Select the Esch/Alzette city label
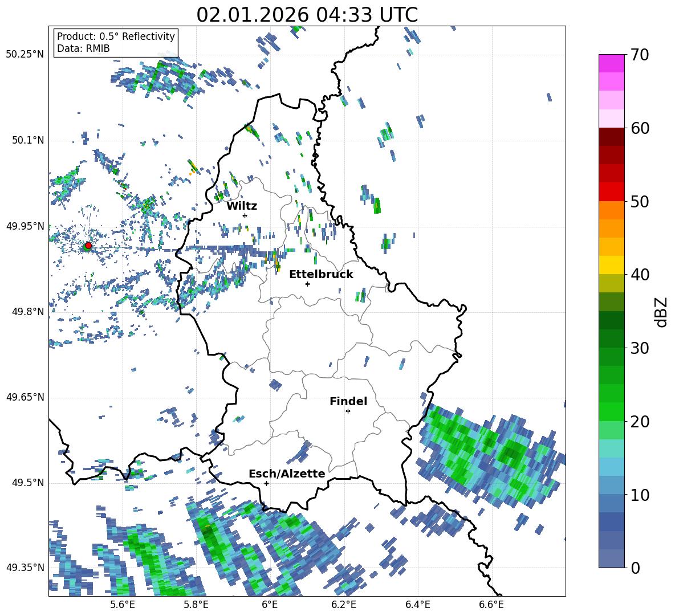Image resolution: width=675 pixels, height=616 pixels. (x=287, y=474)
